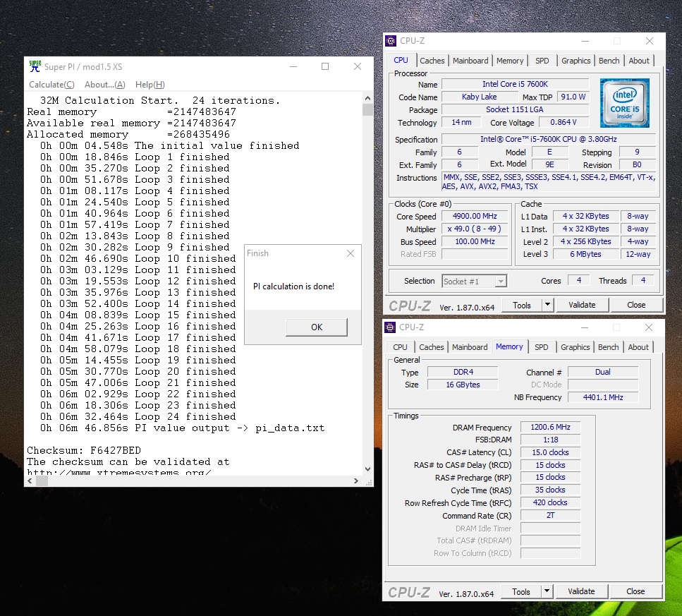Switch to CPU tab in bottom CPU-Z
This screenshot has width=682, height=616.
(400, 346)
